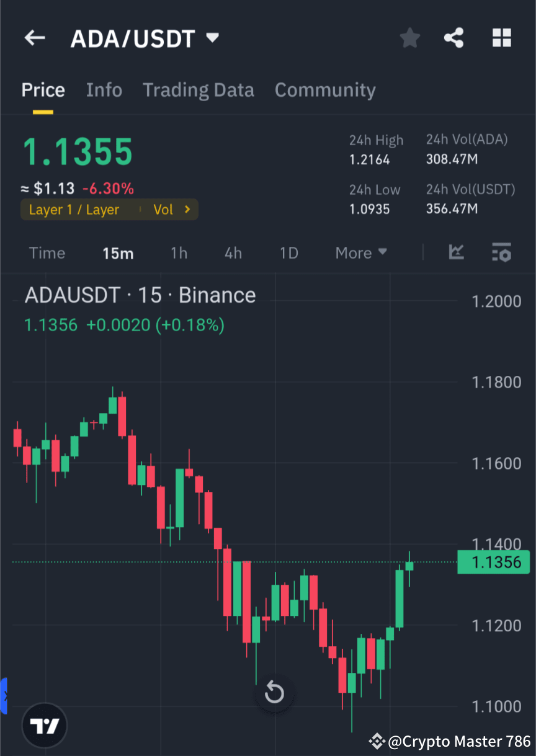Expand the More timeframes dropdown

pyautogui.click(x=360, y=252)
